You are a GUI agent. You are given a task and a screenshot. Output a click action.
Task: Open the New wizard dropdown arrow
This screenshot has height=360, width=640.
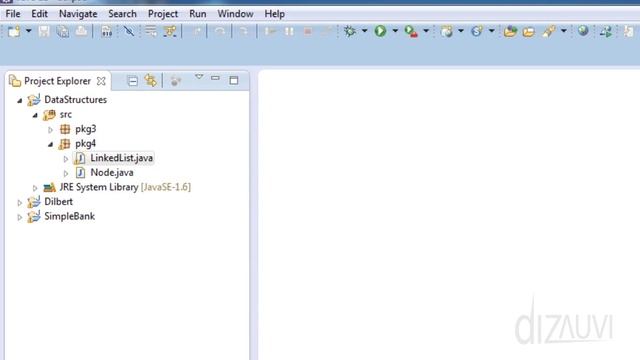29,31
